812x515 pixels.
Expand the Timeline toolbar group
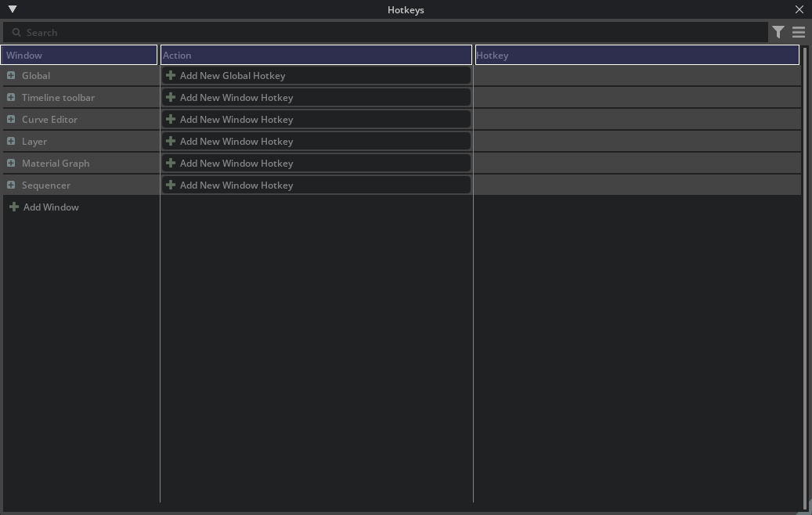point(11,97)
